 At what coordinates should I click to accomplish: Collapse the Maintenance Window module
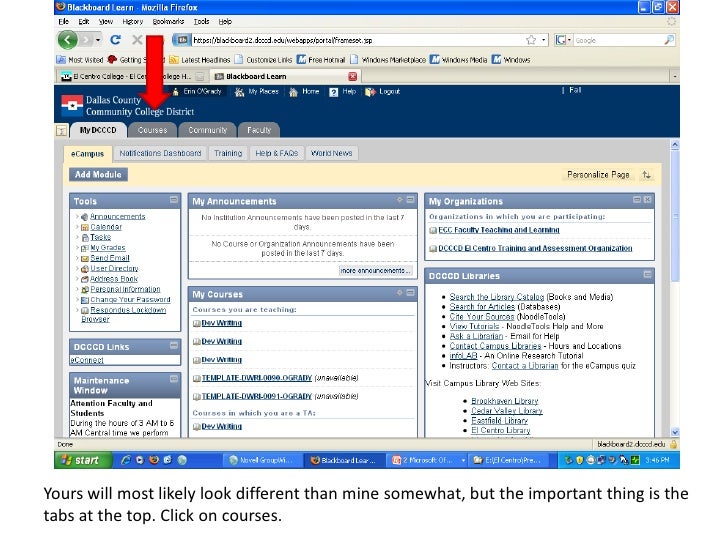point(174,378)
